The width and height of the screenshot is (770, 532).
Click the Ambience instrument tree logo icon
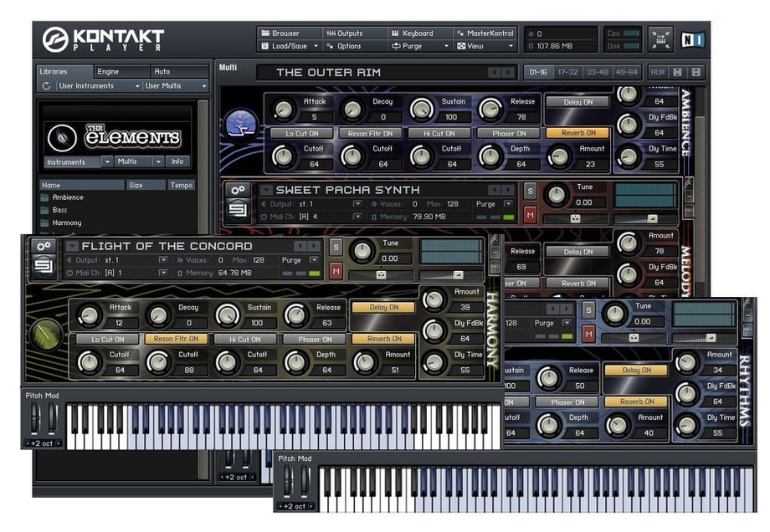pyautogui.click(x=241, y=124)
